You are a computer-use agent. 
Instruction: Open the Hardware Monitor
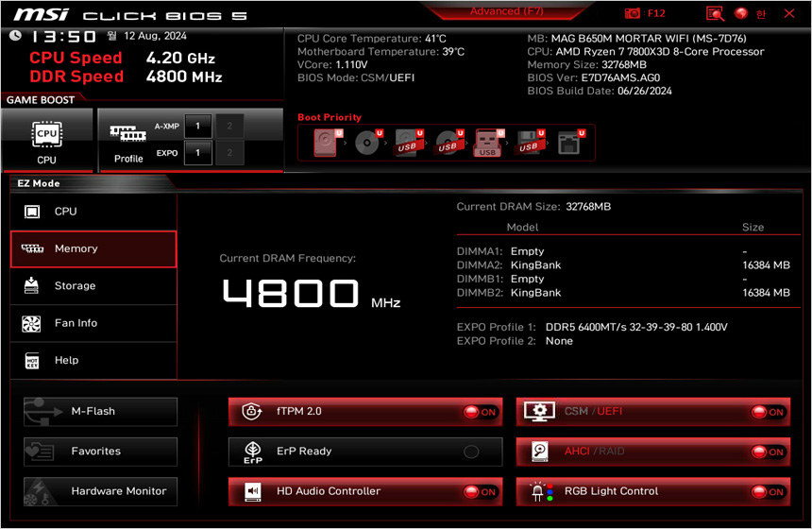(x=100, y=491)
